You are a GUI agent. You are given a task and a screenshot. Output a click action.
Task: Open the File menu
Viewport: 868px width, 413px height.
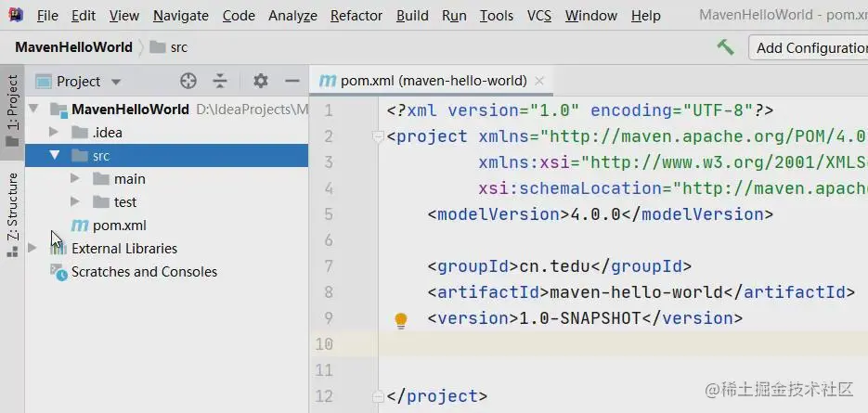click(47, 16)
